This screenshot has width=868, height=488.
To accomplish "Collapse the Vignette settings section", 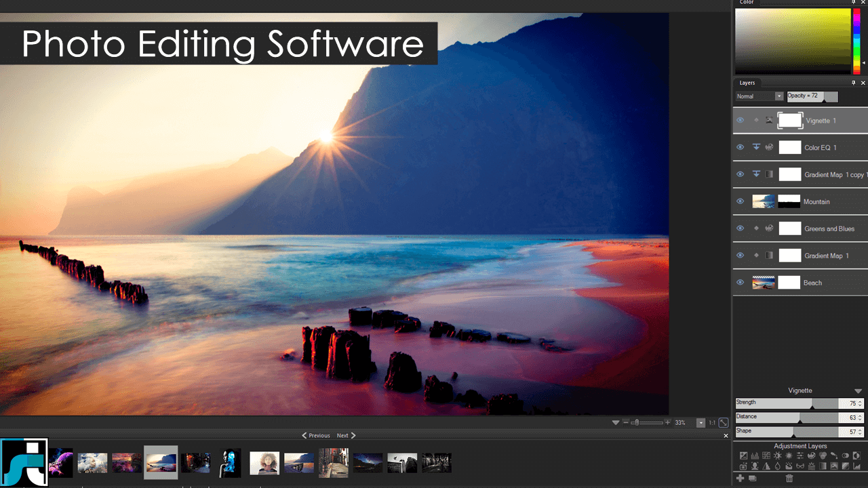I will point(858,390).
